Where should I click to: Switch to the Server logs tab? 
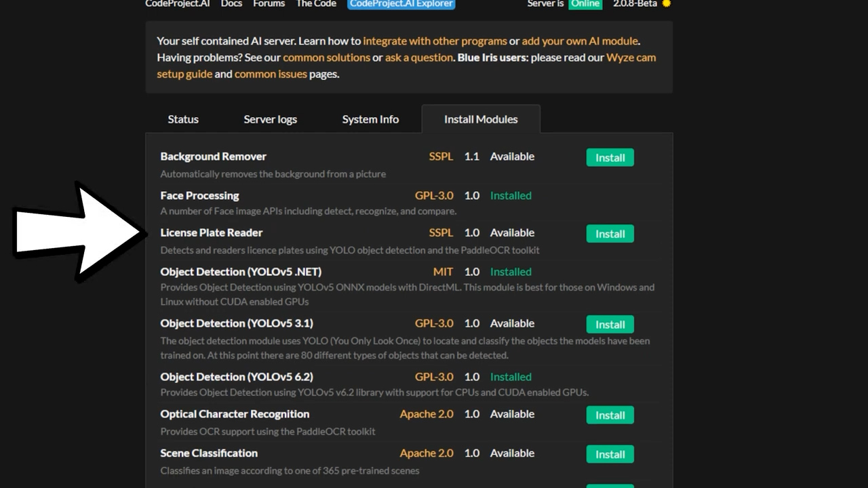tap(270, 119)
